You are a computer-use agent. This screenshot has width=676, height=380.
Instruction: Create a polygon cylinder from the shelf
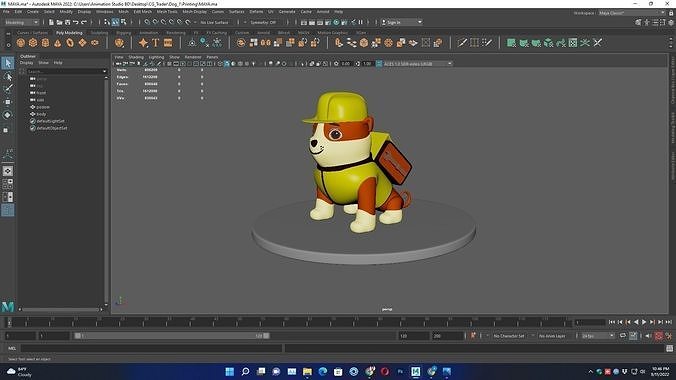click(x=45, y=43)
